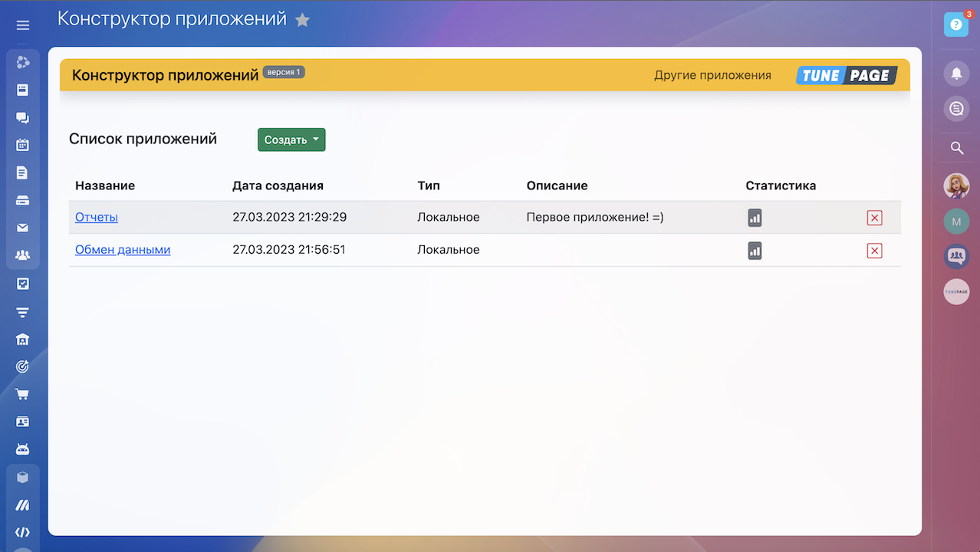Open the tasks checkmark icon in sidebar

23,284
